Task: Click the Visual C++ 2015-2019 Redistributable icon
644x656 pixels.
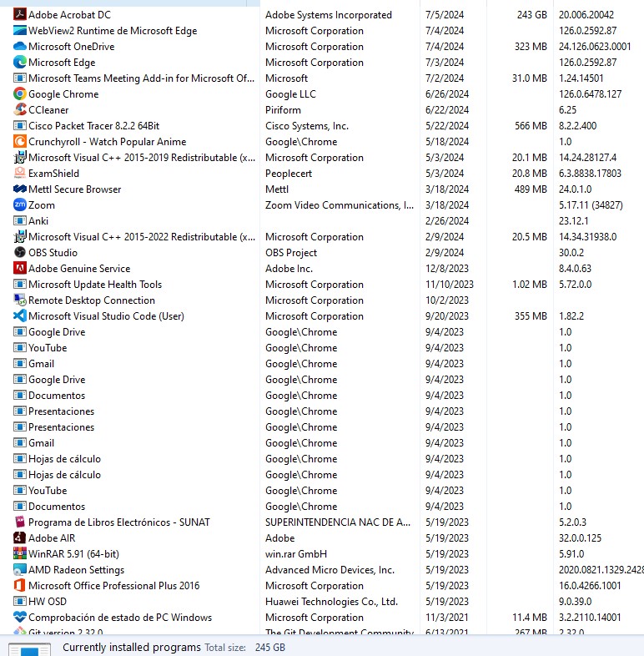Action: pos(20,158)
